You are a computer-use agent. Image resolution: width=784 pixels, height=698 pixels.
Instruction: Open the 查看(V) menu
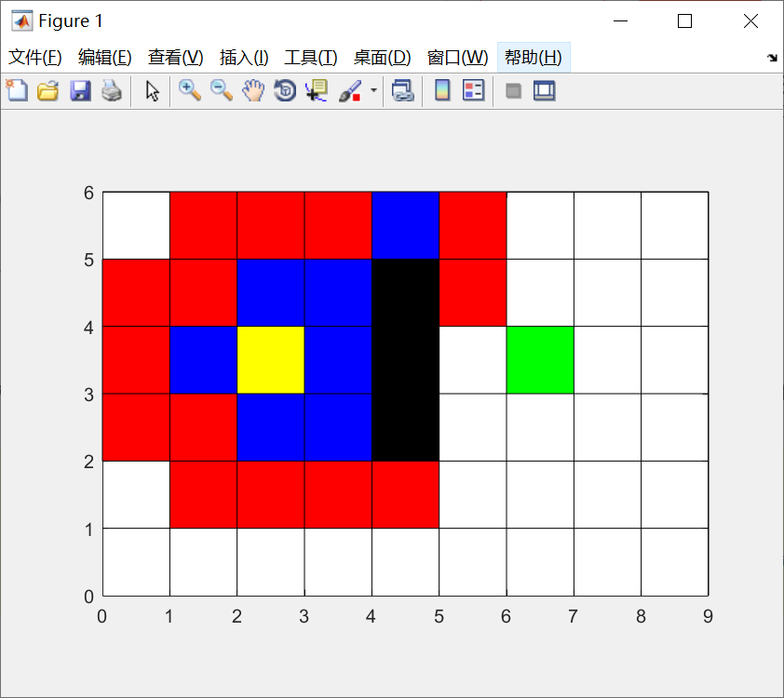click(175, 58)
